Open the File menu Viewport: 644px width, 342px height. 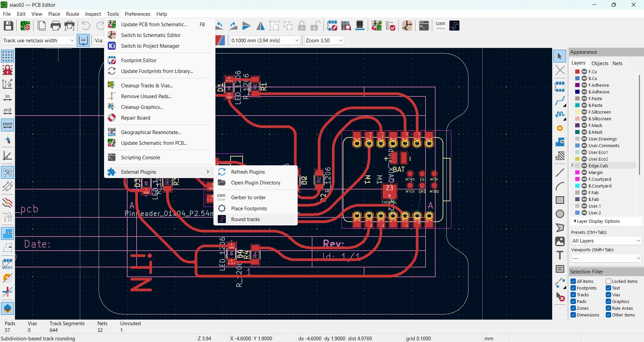pyautogui.click(x=7, y=14)
